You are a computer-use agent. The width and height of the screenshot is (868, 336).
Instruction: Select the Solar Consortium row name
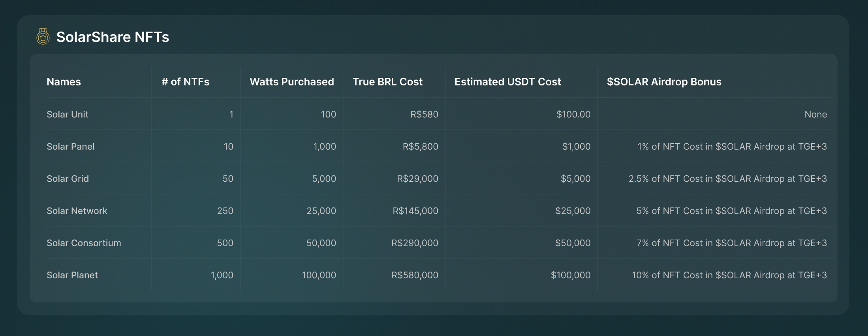[84, 243]
